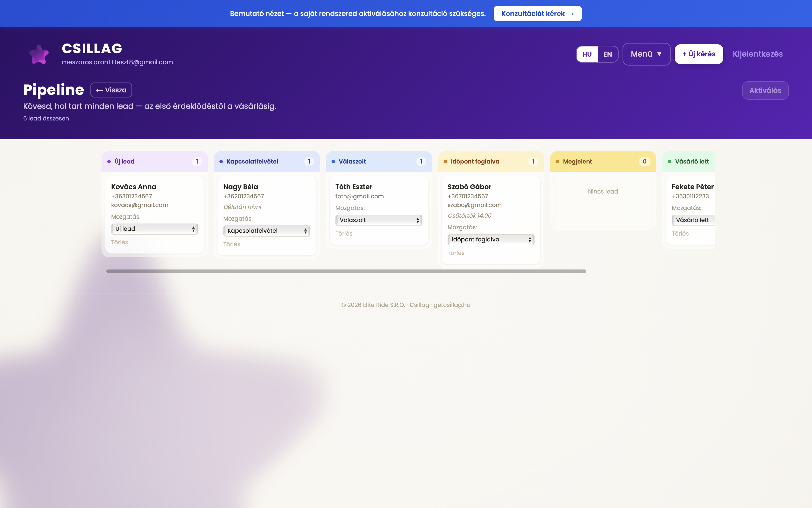Switch language to EN
Image resolution: width=812 pixels, height=508 pixels.
[x=607, y=54]
